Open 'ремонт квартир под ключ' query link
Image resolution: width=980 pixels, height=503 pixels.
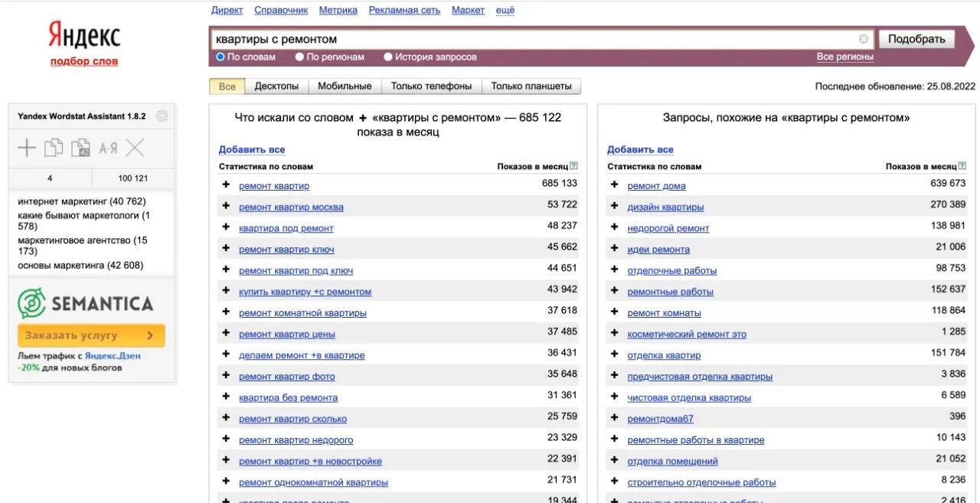pyautogui.click(x=296, y=270)
